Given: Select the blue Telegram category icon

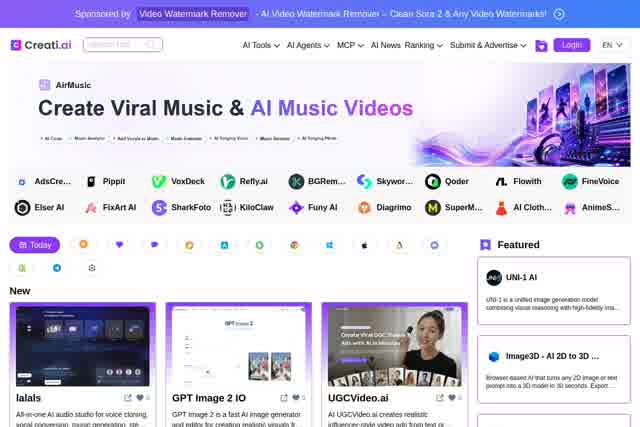Looking at the screenshot, I should [57, 268].
